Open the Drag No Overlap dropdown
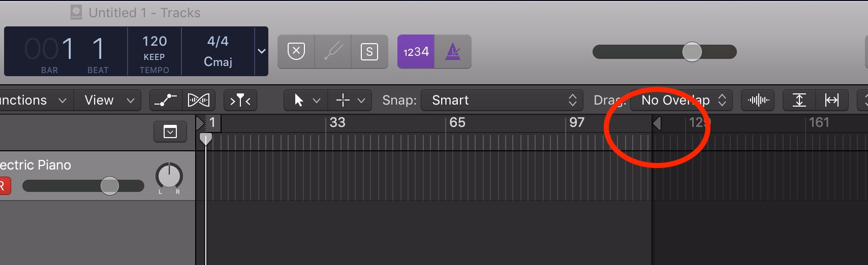 (681, 100)
